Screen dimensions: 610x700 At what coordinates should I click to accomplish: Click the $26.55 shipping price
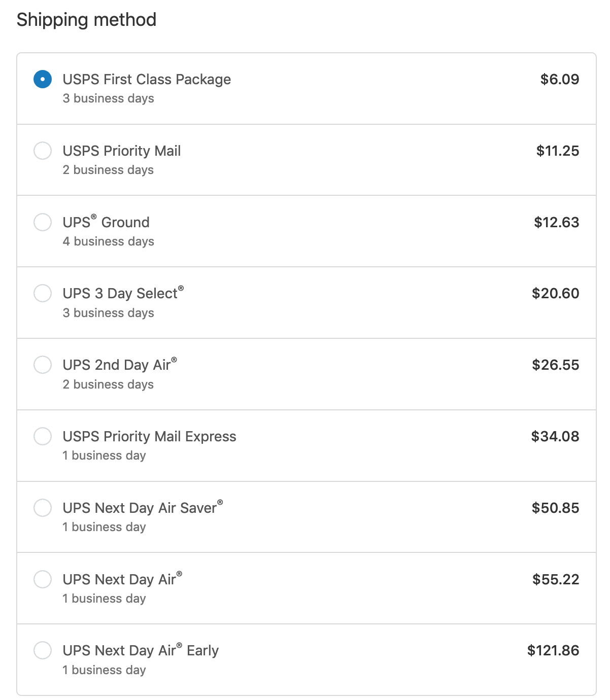click(555, 365)
